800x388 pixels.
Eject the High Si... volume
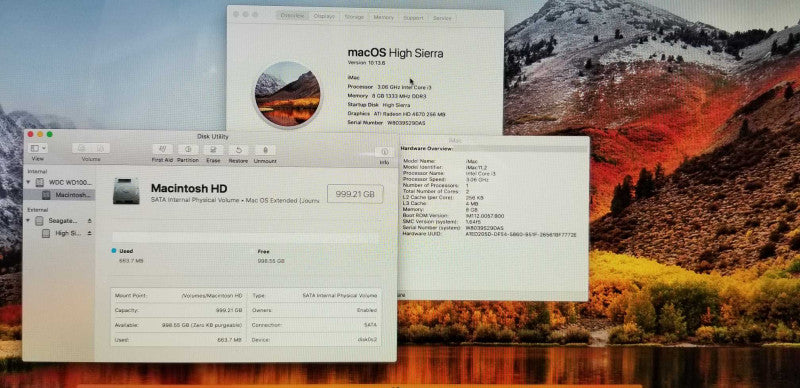pos(90,233)
